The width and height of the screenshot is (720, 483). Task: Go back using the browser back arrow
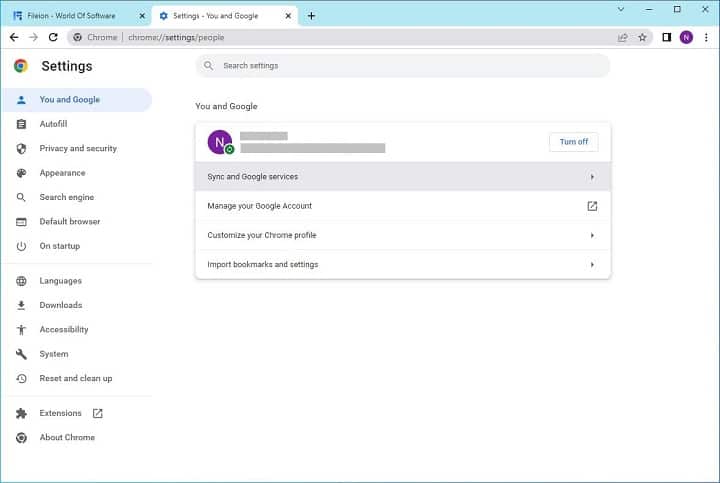(x=14, y=37)
